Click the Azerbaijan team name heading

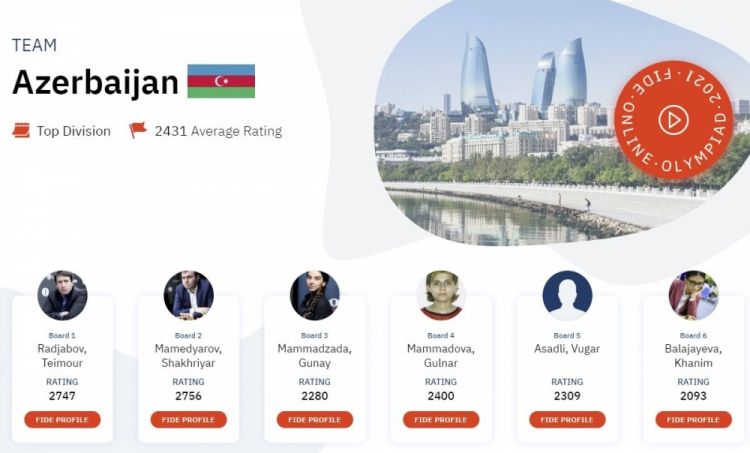(x=95, y=83)
